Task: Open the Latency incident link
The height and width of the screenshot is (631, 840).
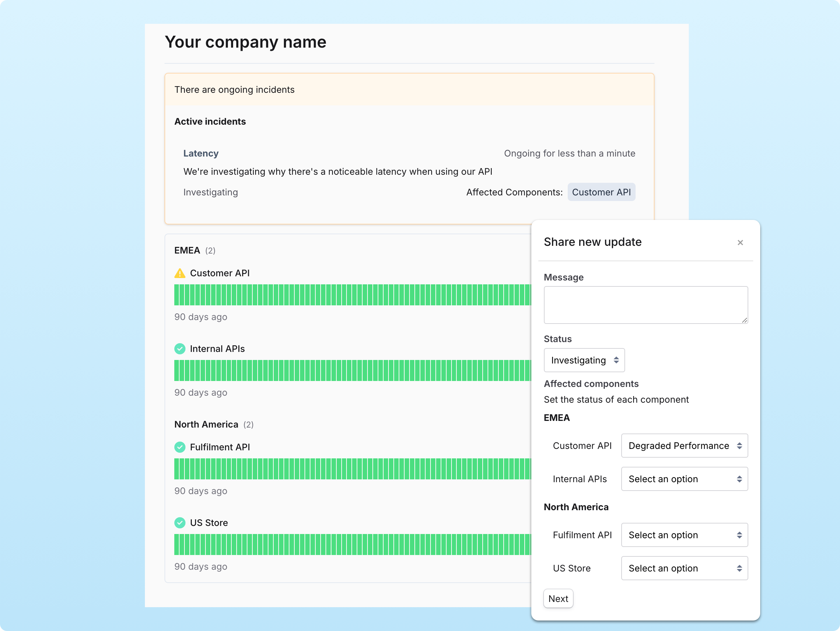Action: (201, 153)
